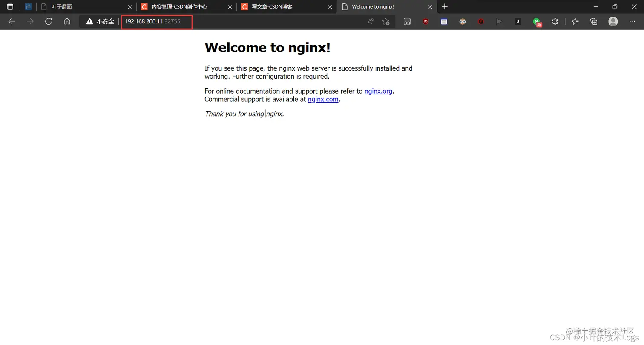The image size is (644, 345).
Task: Select the Welcome to nginx! tab
Action: 387,7
